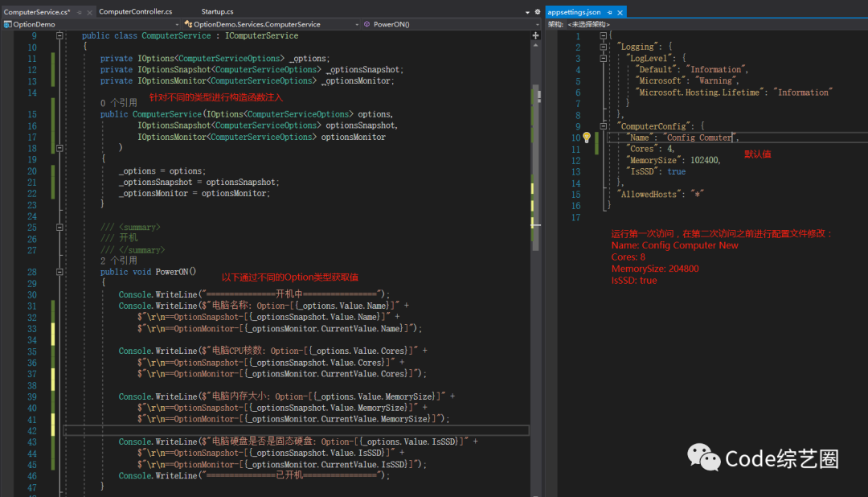
Task: Open the '2 个引用' references link
Action: pyautogui.click(x=118, y=261)
